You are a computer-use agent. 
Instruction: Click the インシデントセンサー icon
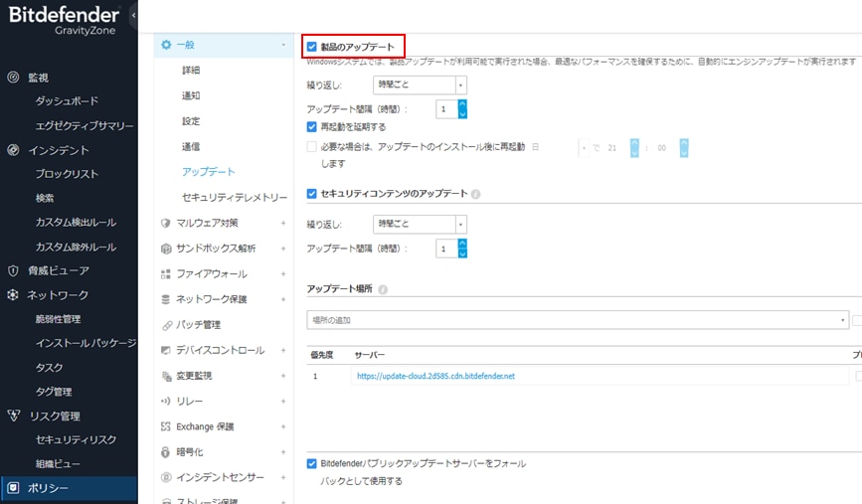165,477
